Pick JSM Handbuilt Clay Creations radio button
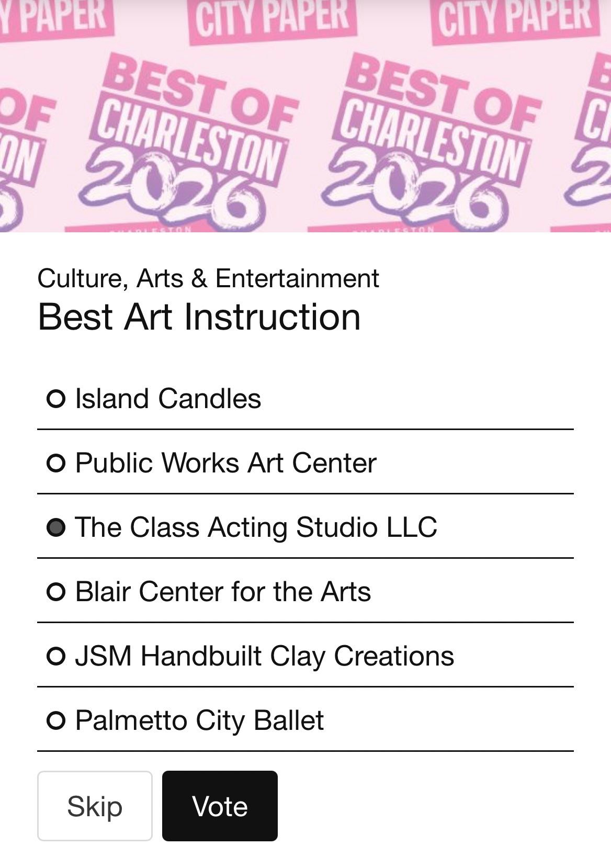The image size is (611, 868). (56, 657)
